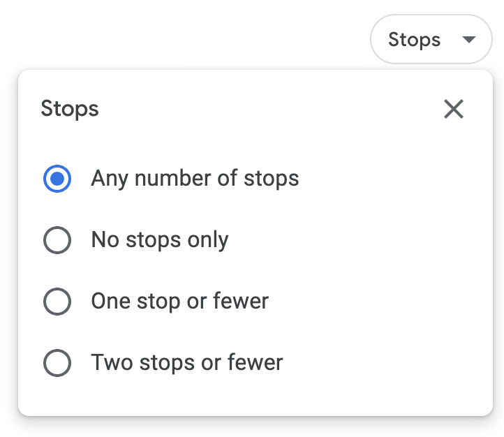Filter flights to nonstop only
This screenshot has width=504, height=437.
pos(57,241)
